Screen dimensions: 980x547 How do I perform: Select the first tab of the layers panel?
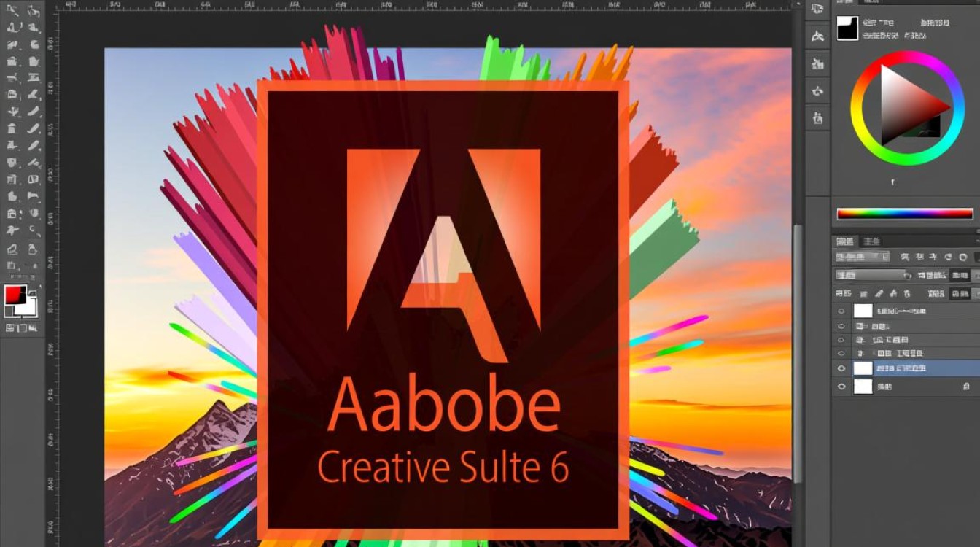tap(845, 241)
